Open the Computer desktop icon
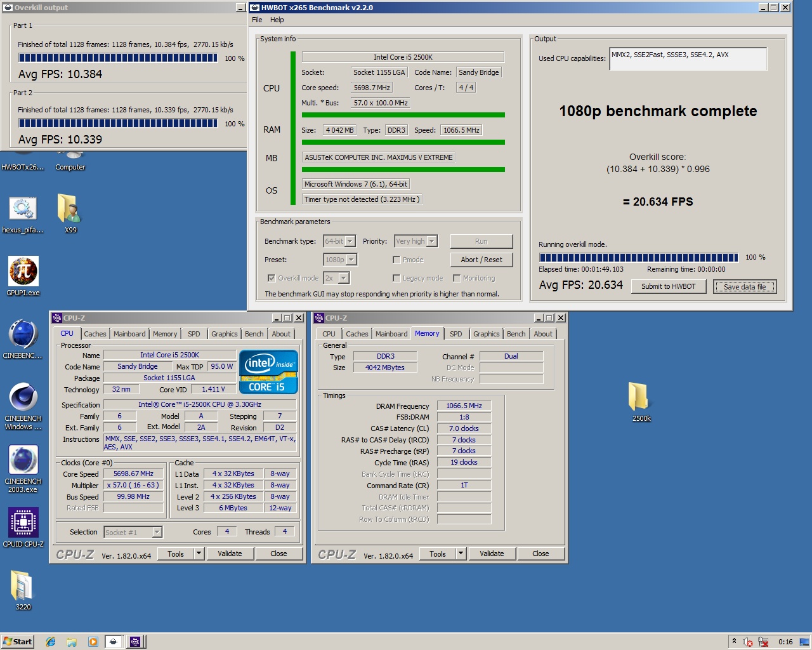 [x=70, y=162]
